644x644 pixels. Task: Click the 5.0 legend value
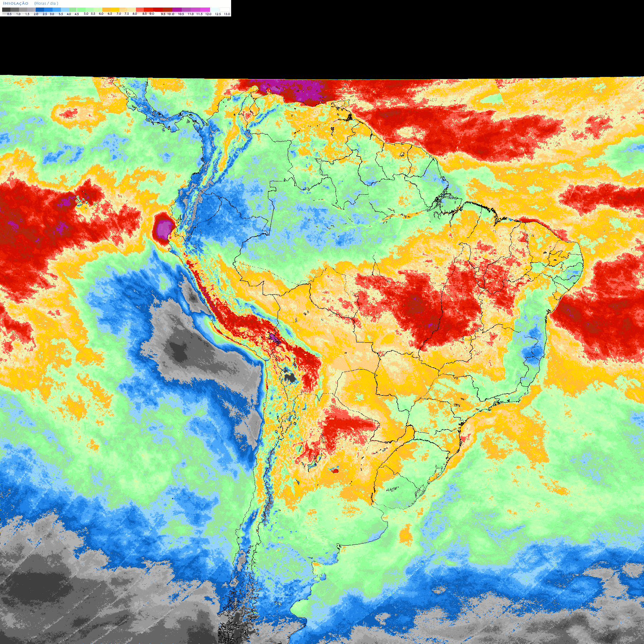(86, 14)
